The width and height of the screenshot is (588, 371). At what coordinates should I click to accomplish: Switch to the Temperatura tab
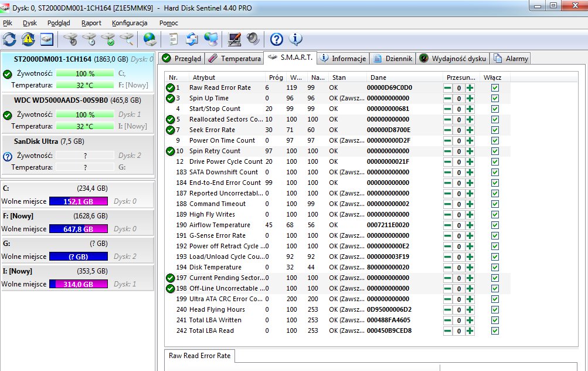pyautogui.click(x=234, y=59)
